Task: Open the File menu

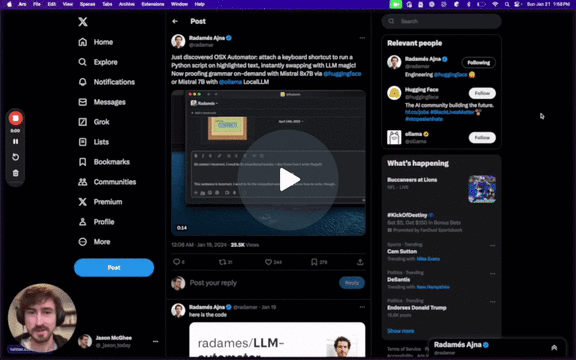Action: pyautogui.click(x=37, y=4)
